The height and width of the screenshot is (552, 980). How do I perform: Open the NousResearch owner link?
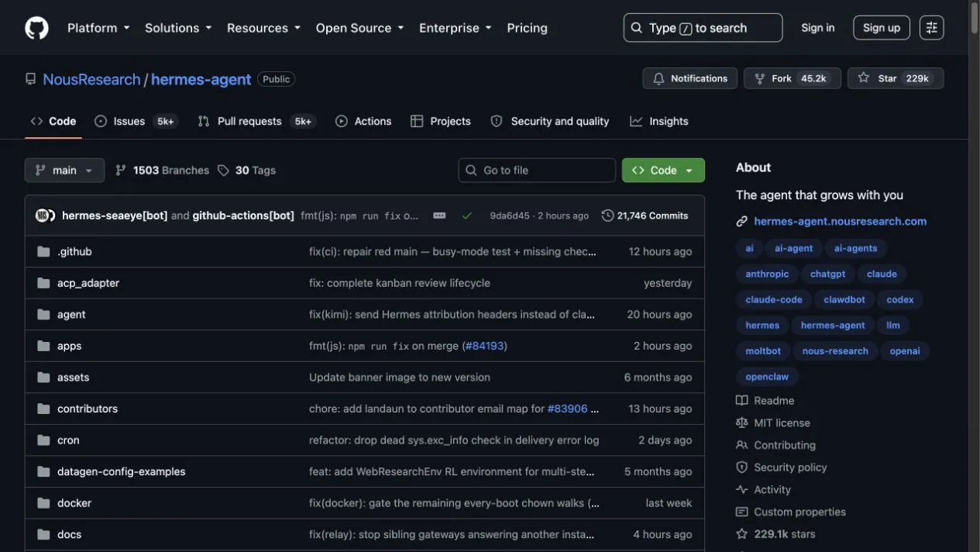(x=91, y=79)
